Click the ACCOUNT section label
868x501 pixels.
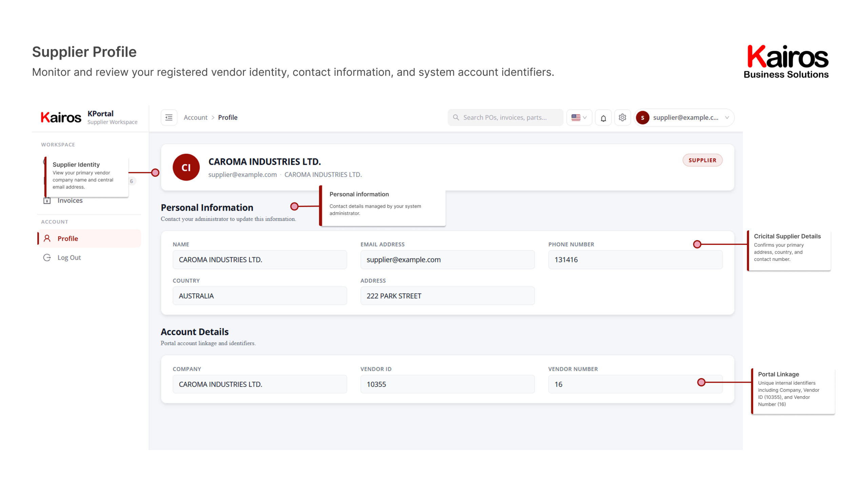54,221
